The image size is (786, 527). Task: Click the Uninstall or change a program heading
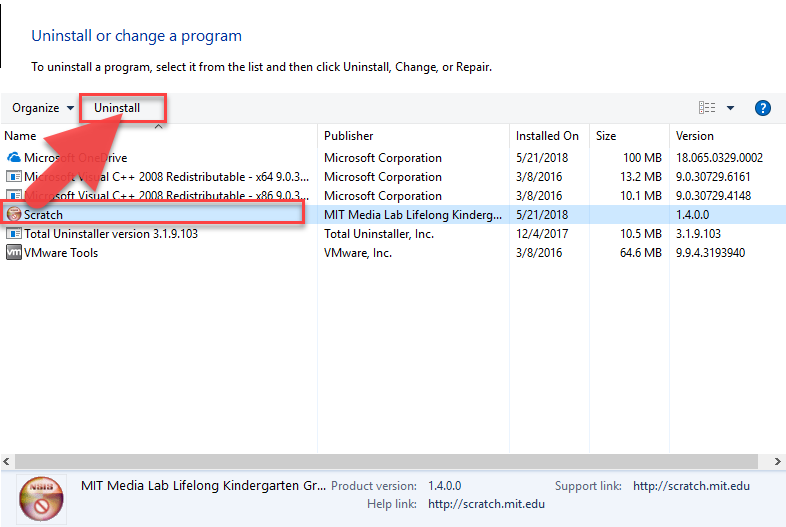136,36
